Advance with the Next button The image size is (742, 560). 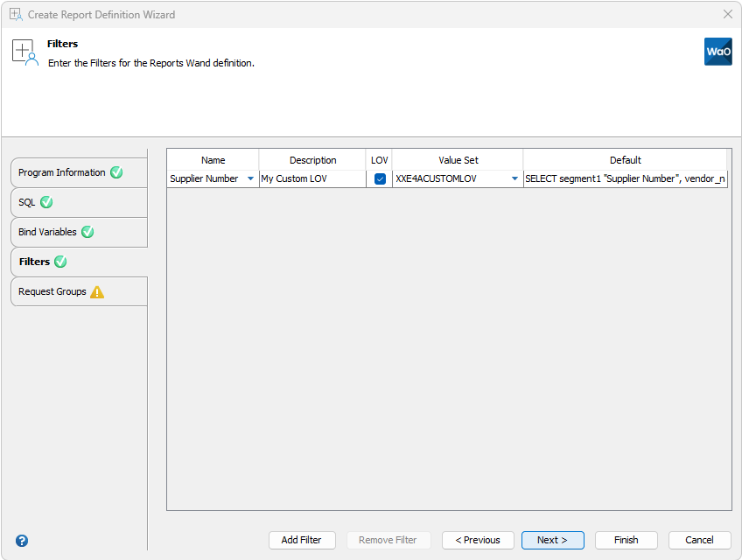pyautogui.click(x=552, y=540)
